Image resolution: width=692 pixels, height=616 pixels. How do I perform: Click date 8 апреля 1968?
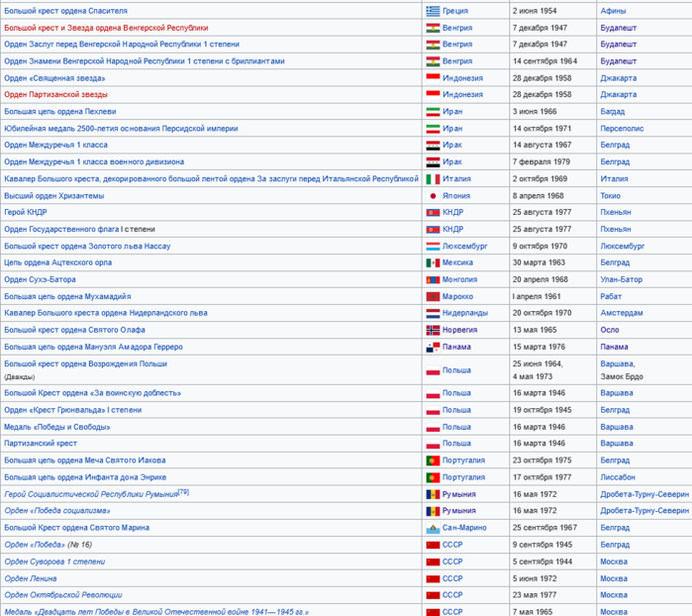click(x=538, y=196)
